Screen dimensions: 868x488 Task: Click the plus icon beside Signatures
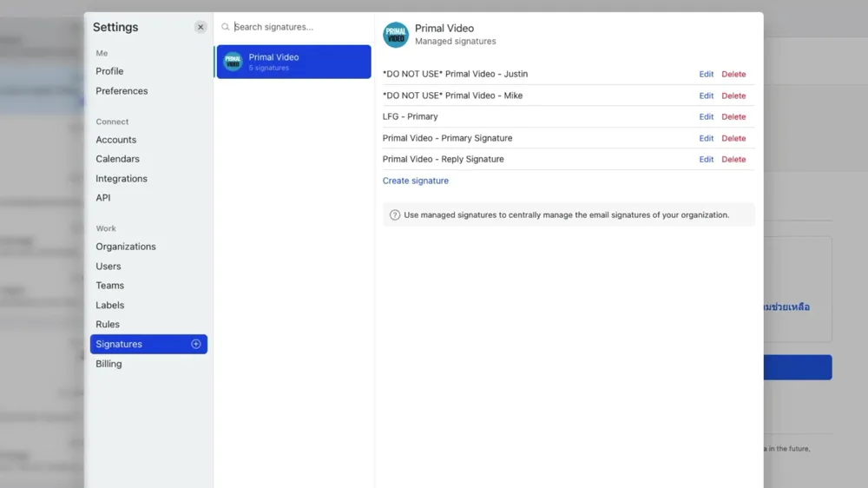tap(195, 345)
